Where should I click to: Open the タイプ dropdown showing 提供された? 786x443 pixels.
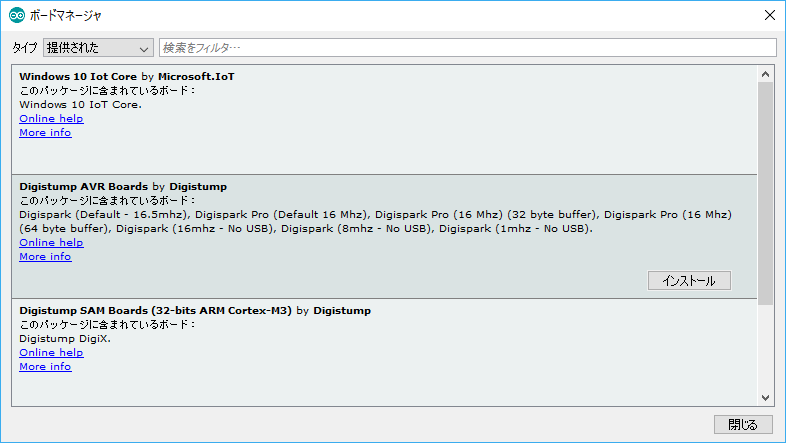coord(98,48)
